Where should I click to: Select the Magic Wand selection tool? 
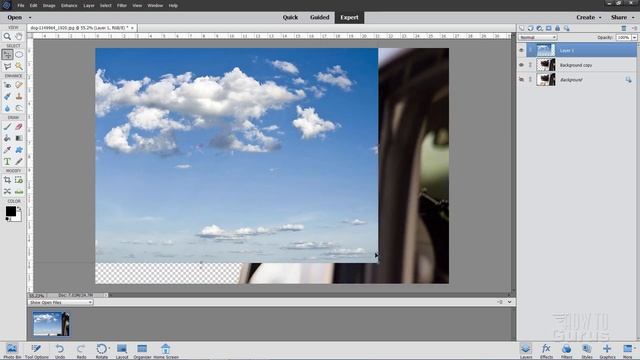click(19, 66)
